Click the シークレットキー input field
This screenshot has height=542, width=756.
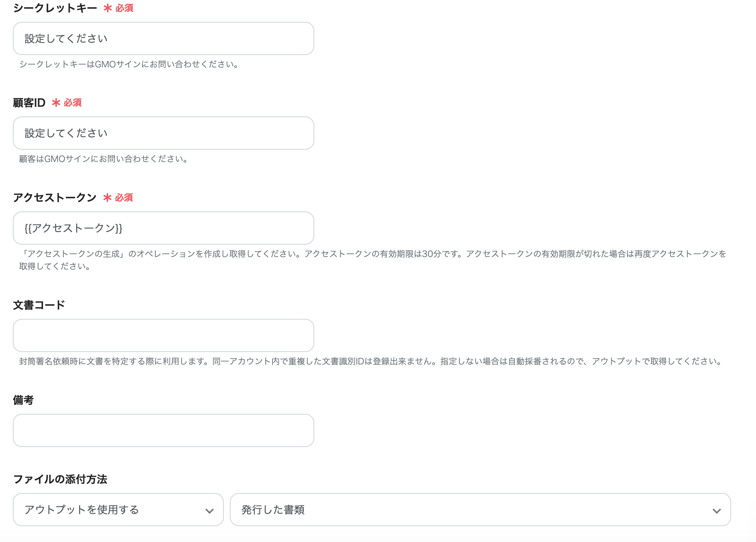[x=163, y=38]
